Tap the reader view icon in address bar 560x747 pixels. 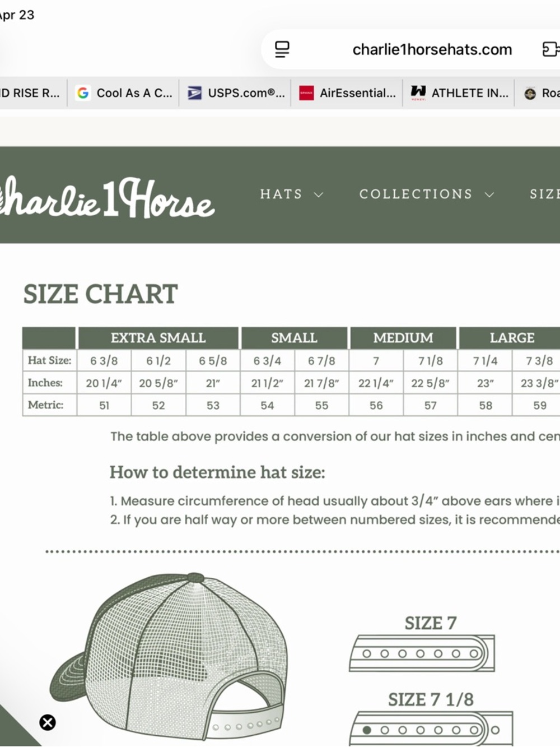click(x=282, y=49)
